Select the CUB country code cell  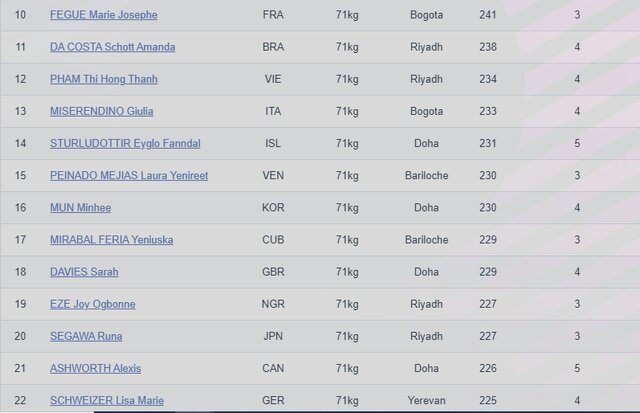[273, 240]
